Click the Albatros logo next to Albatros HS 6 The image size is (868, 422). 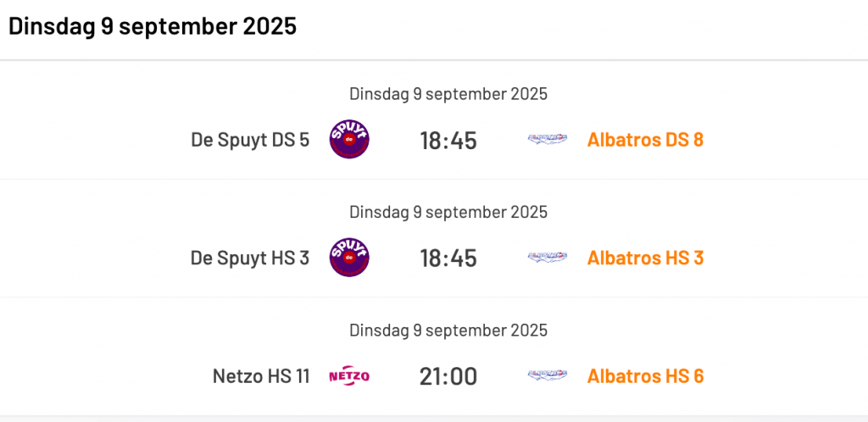tap(547, 376)
